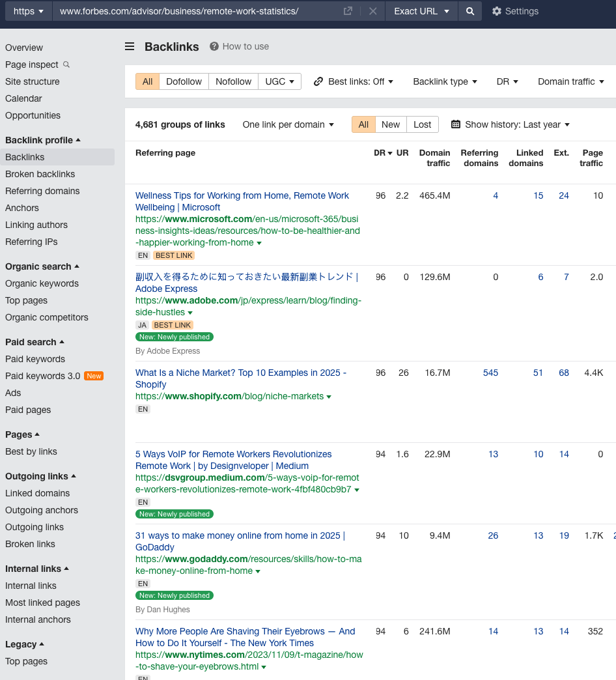
Task: Click the X icon next to the URL field
Action: (x=372, y=11)
